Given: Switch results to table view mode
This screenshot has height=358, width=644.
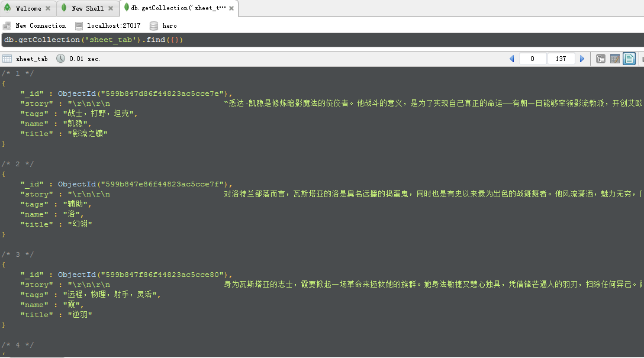Looking at the screenshot, I should pyautogui.click(x=614, y=59).
